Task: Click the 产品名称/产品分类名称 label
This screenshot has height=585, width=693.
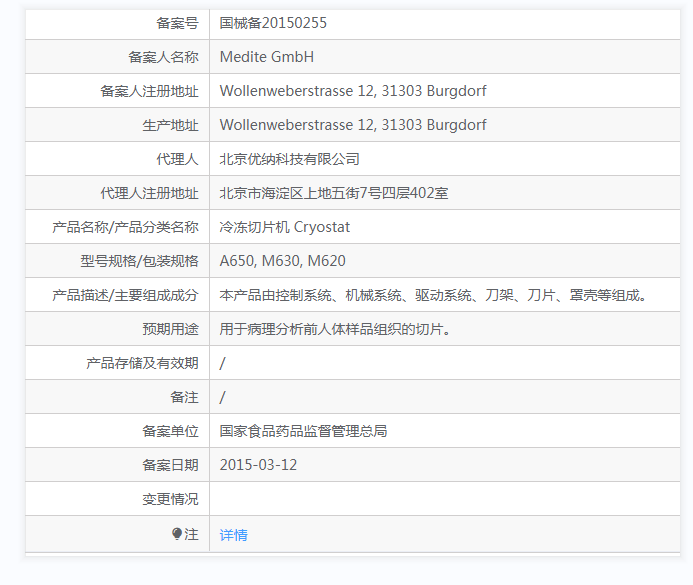Action: 125,227
